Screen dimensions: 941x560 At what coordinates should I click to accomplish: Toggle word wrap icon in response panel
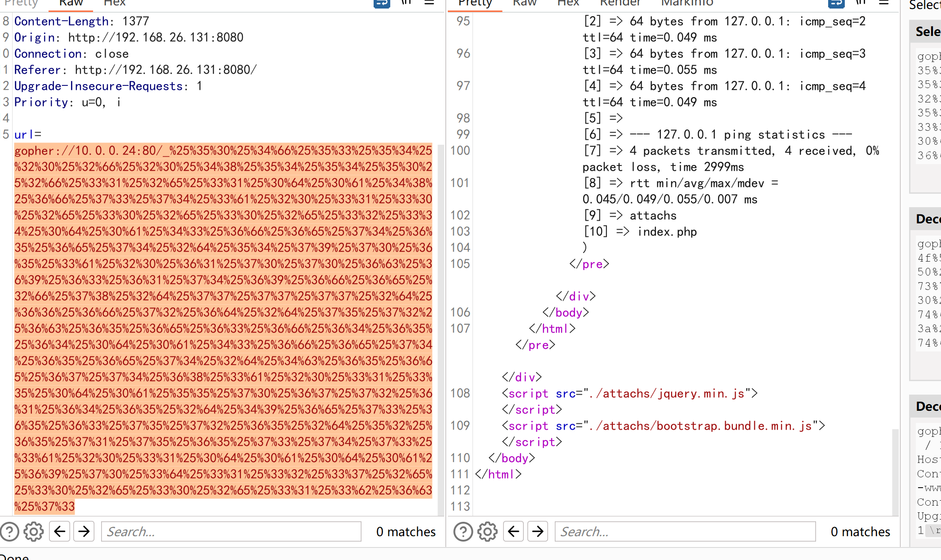coord(836,3)
